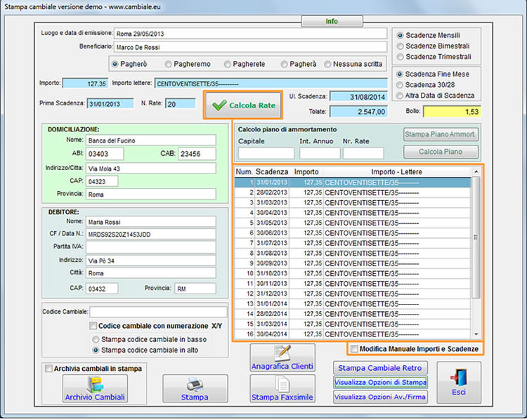527x420 pixels.
Task: Click the installments list scrollbar thumb
Action: pyautogui.click(x=476, y=237)
